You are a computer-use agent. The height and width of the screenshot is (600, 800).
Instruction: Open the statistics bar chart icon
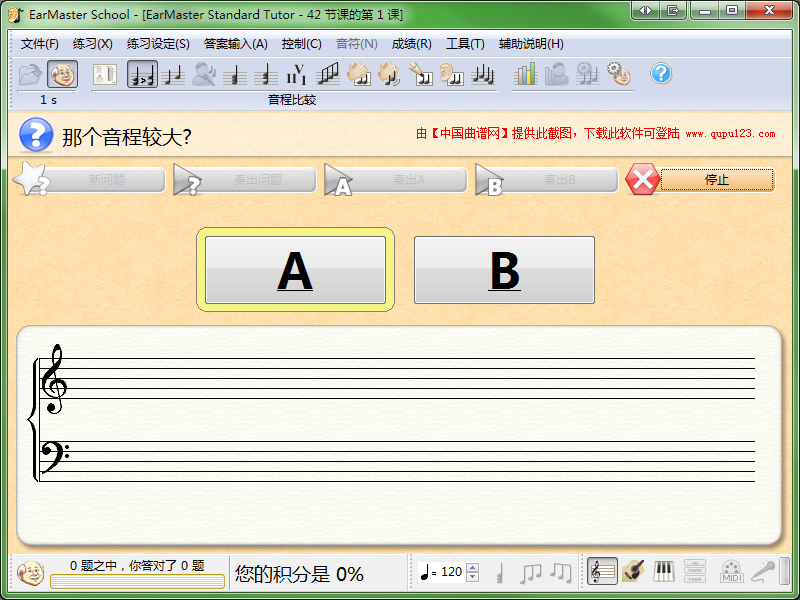526,74
